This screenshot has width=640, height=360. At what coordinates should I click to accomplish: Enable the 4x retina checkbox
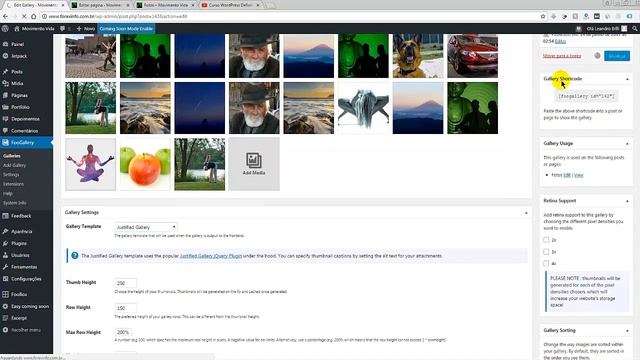[546, 263]
